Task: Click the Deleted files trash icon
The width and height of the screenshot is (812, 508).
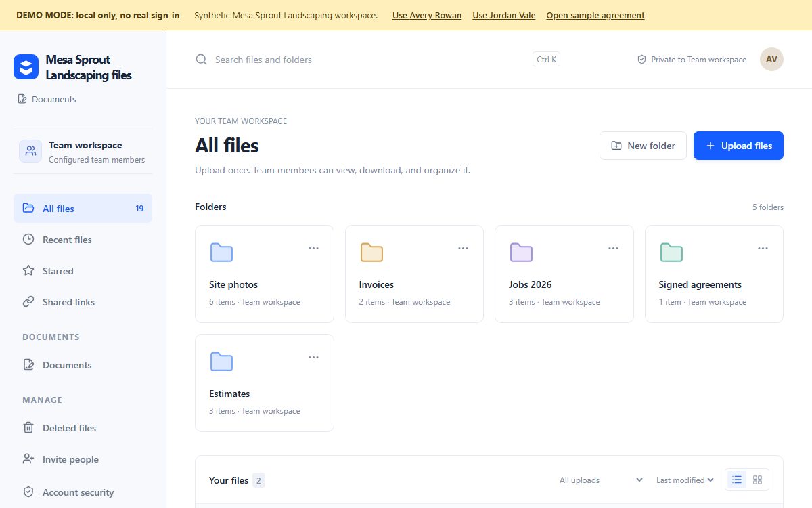Action: pyautogui.click(x=28, y=428)
